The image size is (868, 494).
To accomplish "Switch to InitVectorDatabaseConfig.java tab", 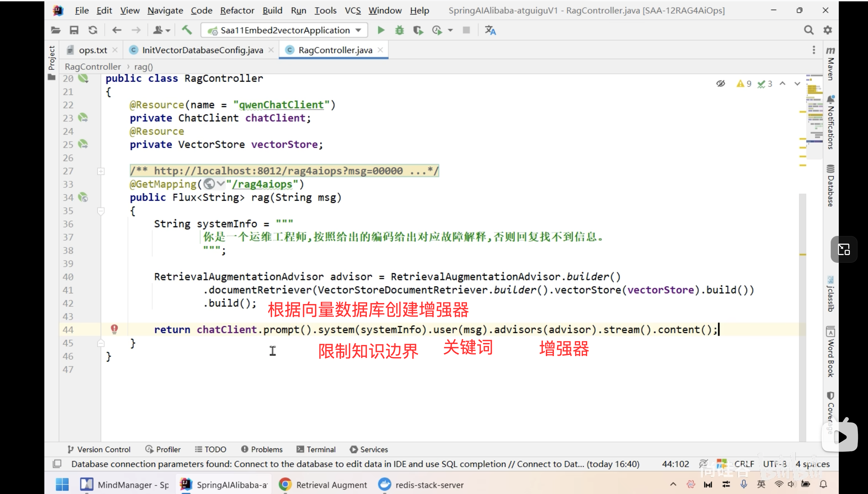I will click(x=202, y=50).
